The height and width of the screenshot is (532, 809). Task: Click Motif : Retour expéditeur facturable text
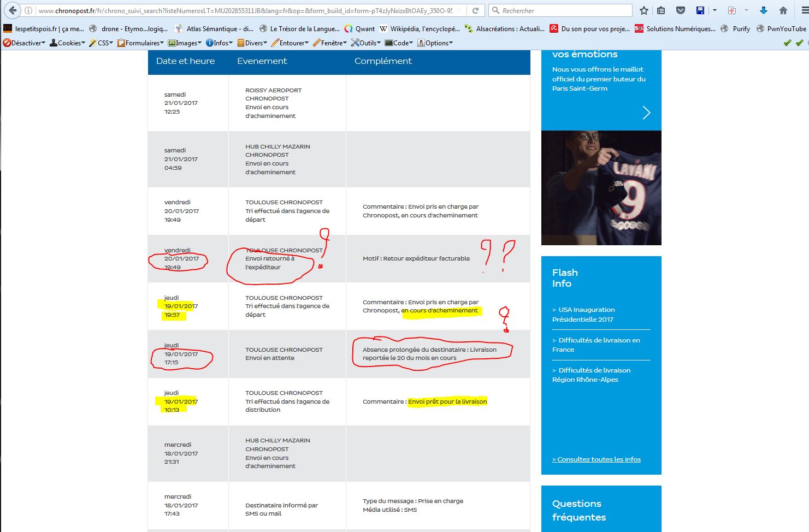tap(416, 258)
